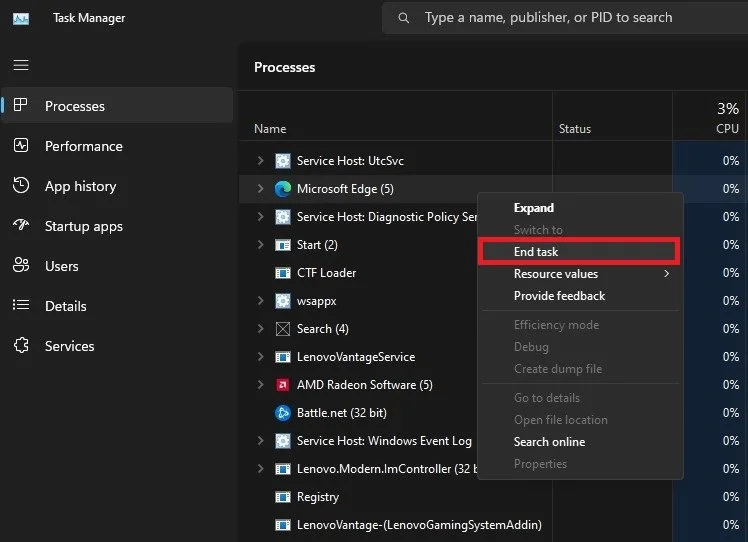Expand the Service Host: UtcSvc group
The width and height of the screenshot is (748, 542).
point(260,160)
